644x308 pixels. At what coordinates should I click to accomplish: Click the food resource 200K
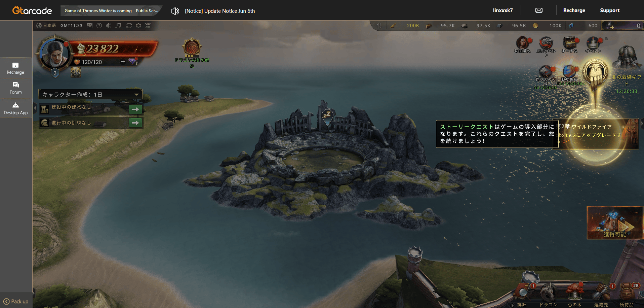[405, 26]
